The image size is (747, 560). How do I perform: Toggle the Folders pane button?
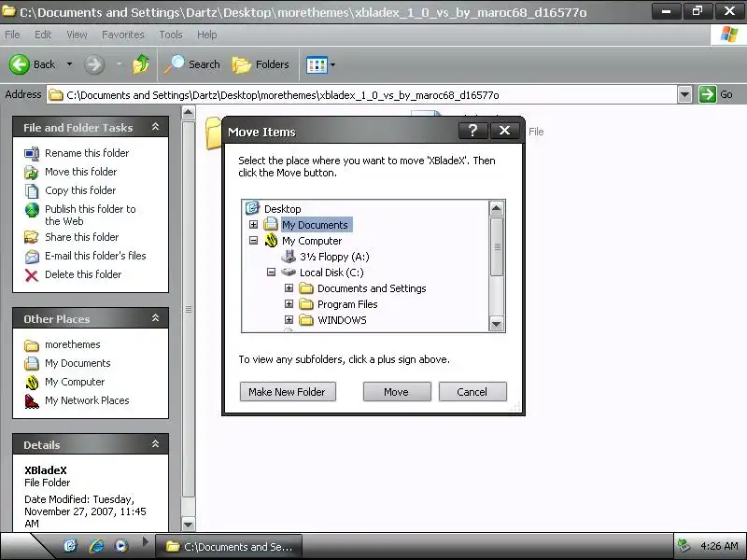pos(261,64)
